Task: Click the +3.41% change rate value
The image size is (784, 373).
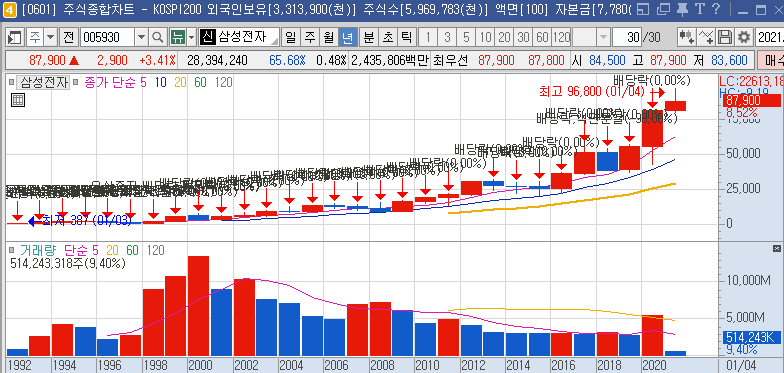Action: pos(158,60)
